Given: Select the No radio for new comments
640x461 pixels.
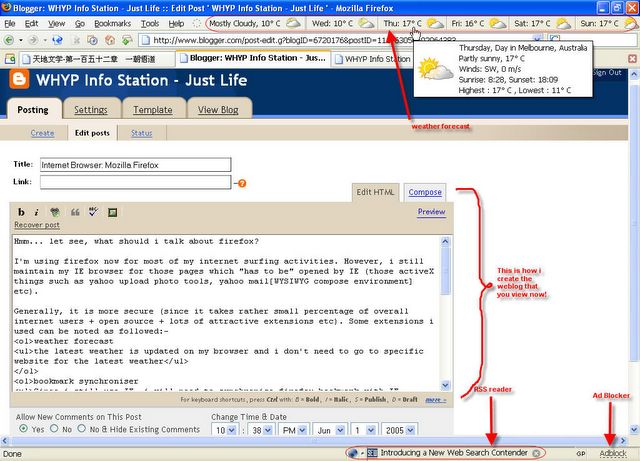Looking at the screenshot, I should (54, 428).
